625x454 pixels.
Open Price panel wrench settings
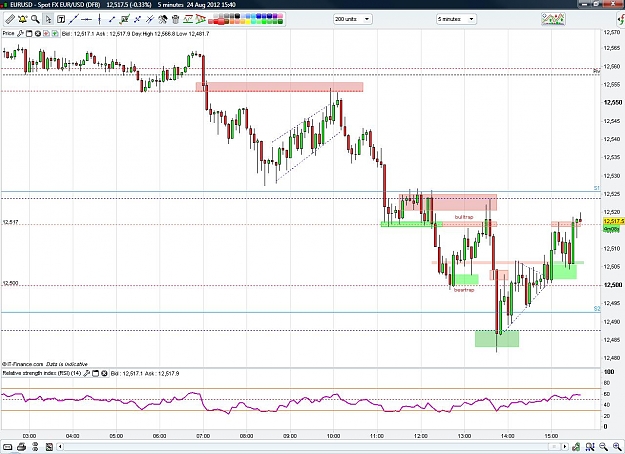20,33
